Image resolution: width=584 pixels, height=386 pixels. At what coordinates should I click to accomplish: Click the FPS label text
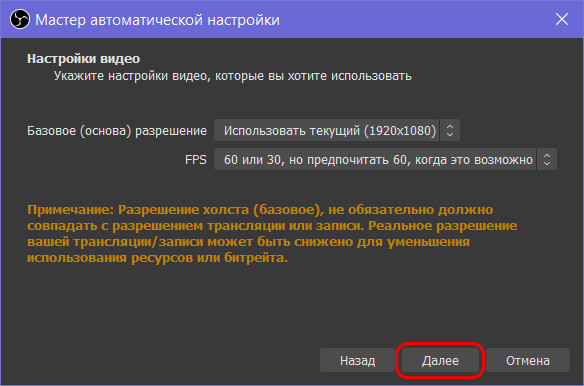click(196, 160)
